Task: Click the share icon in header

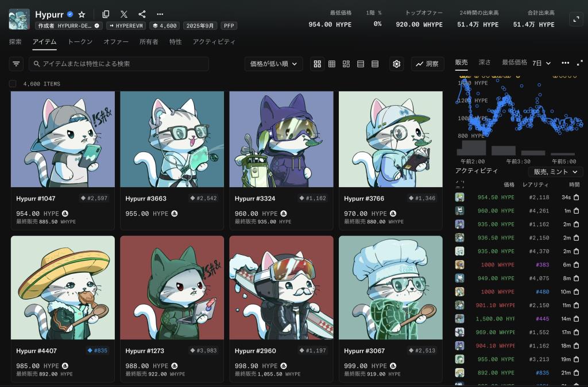Action: (x=142, y=14)
